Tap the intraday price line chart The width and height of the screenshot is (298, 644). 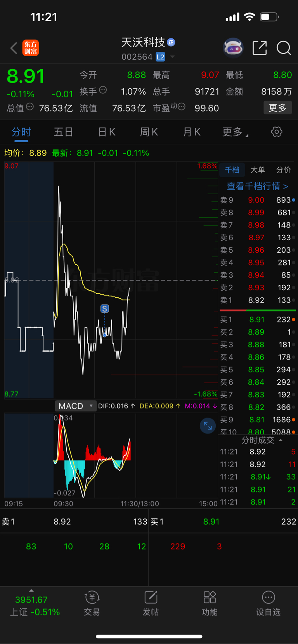pos(111,280)
